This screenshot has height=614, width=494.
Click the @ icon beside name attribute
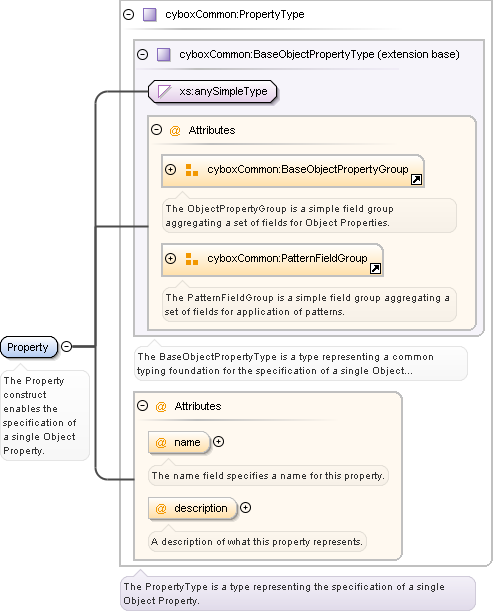pos(161,442)
